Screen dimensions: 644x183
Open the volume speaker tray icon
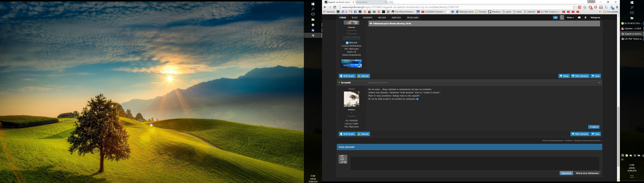point(623,159)
